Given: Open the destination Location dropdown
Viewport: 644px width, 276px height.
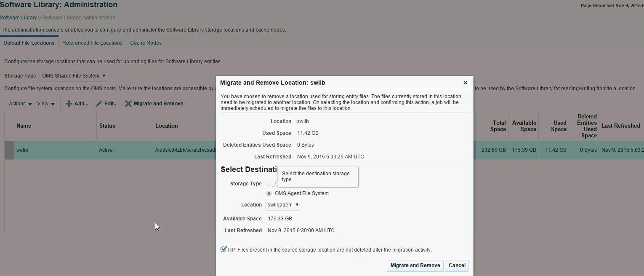Looking at the screenshot, I should (x=283, y=205).
